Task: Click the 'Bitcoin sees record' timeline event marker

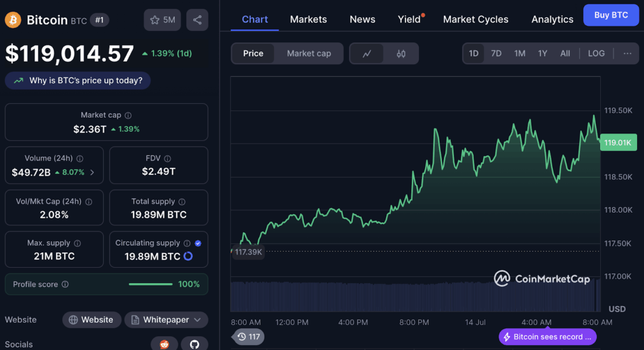Action: point(547,337)
